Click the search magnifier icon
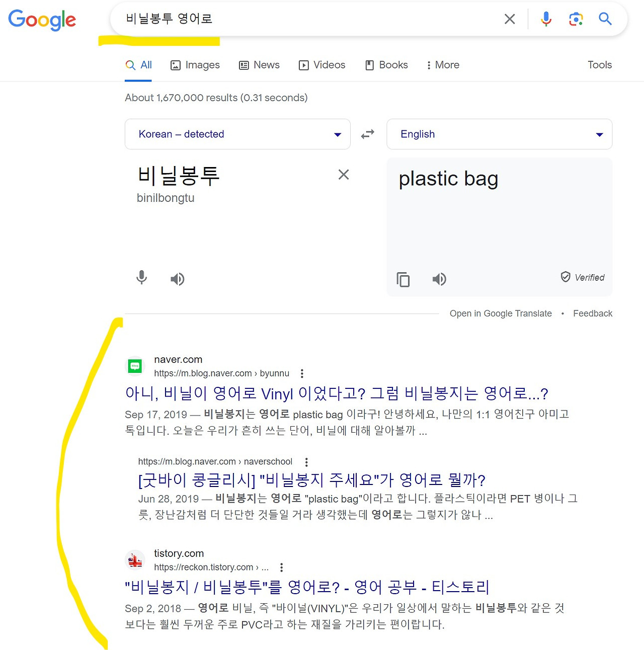This screenshot has width=644, height=650. click(605, 19)
